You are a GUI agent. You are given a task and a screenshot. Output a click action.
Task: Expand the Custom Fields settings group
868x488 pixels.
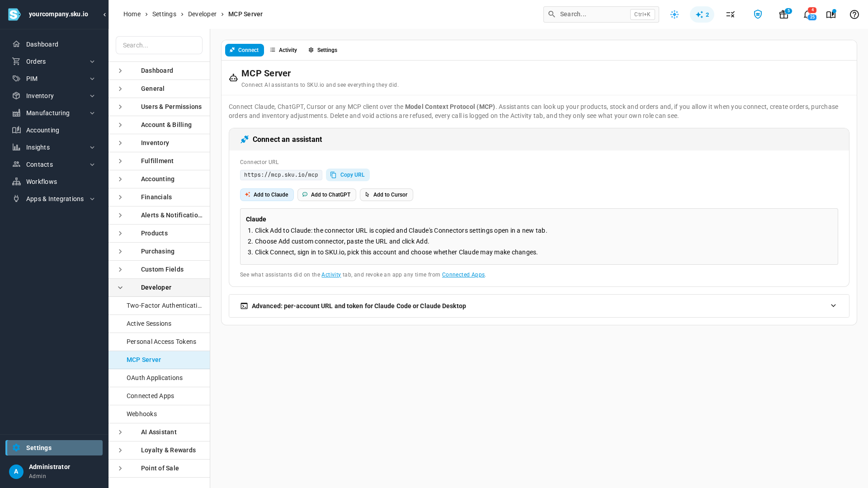click(159, 269)
